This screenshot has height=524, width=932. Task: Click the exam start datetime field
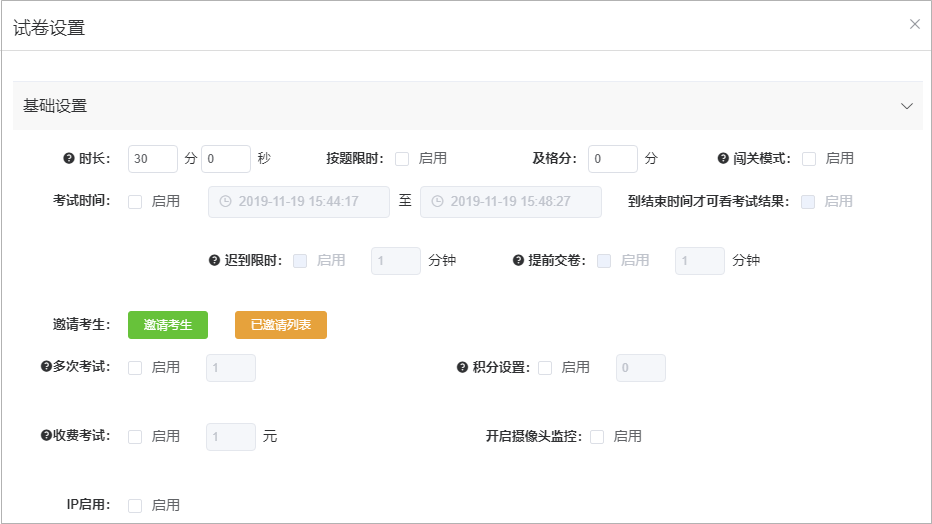299,201
